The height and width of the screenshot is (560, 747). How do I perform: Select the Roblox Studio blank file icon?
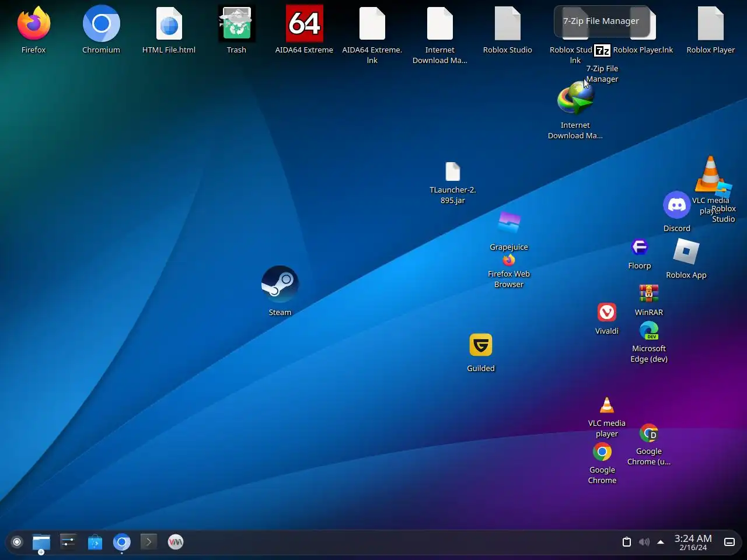pos(508,24)
